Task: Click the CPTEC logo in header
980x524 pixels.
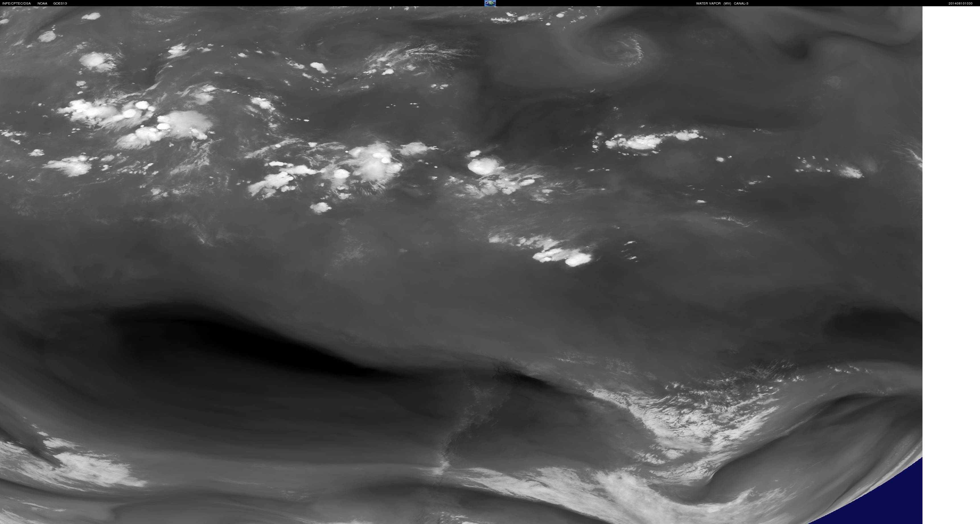Action: 490,3
